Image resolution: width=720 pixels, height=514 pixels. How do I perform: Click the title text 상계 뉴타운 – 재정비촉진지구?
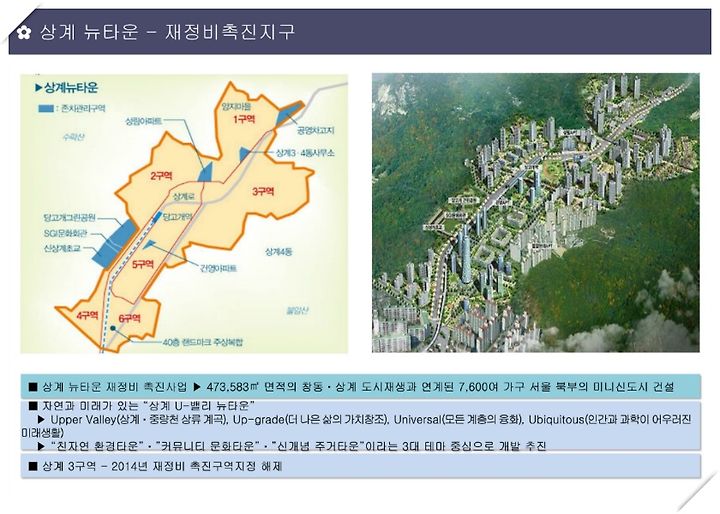pos(167,32)
